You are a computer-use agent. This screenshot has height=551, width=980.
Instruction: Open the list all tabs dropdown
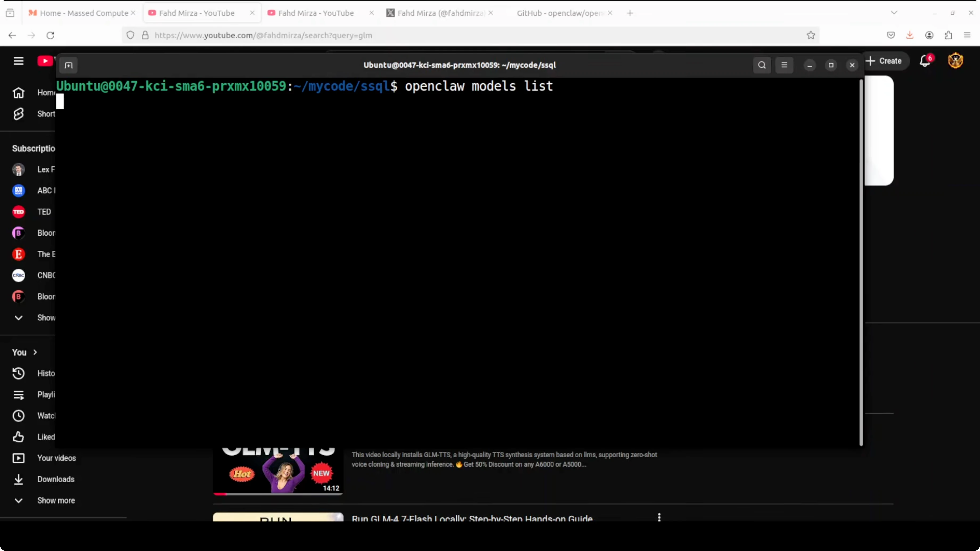pos(894,13)
